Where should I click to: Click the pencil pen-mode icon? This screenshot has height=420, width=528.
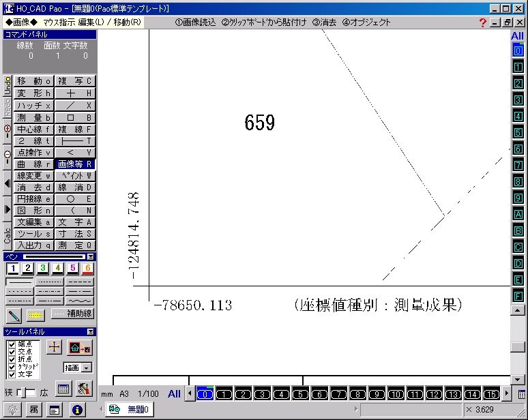[14, 316]
